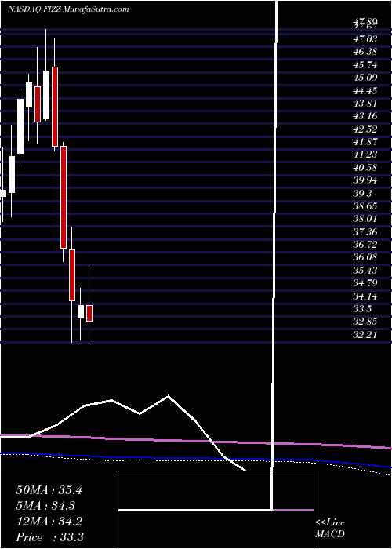Select the 32.21 price axis label
The width and height of the screenshot is (392, 549).
(x=365, y=335)
